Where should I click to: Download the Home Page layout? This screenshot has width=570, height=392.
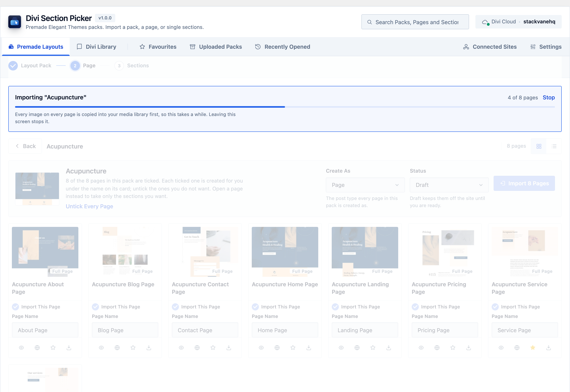point(309,347)
